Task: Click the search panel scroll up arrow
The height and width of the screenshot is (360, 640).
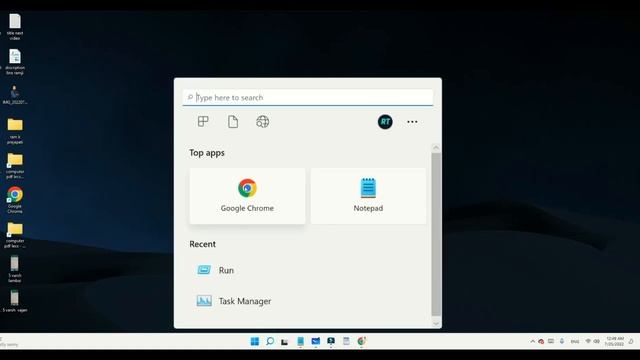Action: click(x=436, y=148)
